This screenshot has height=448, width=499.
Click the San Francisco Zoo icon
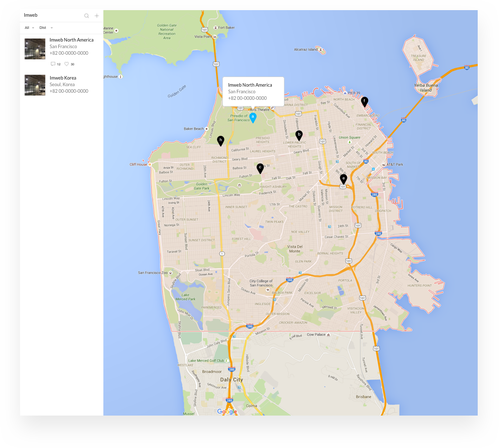point(170,273)
